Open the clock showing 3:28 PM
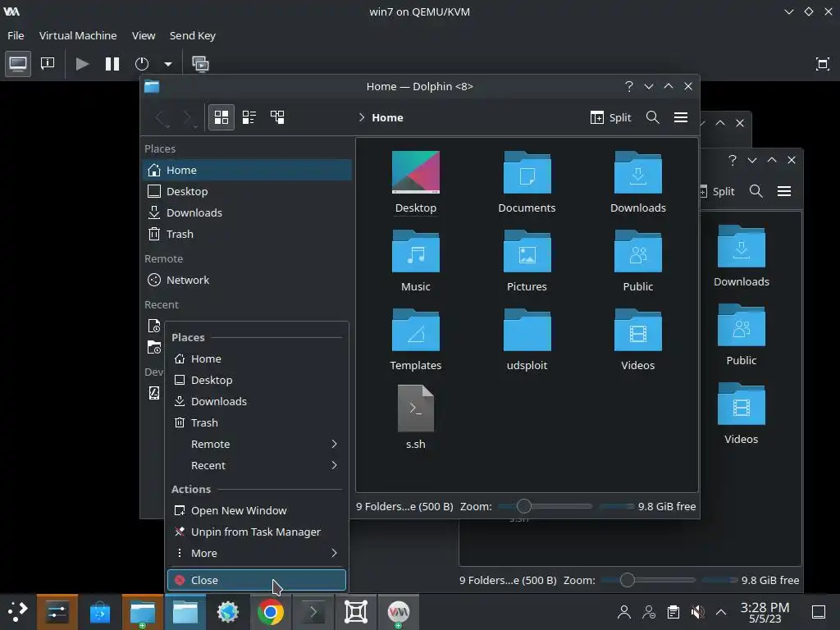Image resolution: width=840 pixels, height=630 pixels. click(x=765, y=612)
